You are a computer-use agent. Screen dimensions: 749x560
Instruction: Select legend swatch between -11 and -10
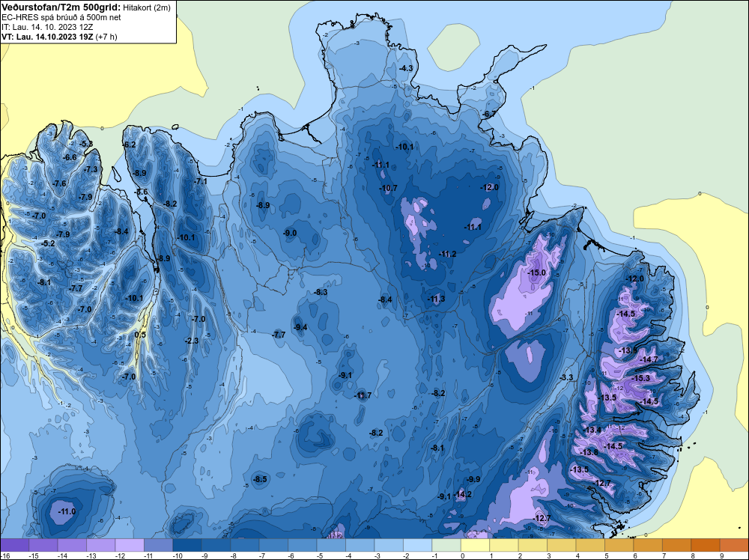coord(158,545)
